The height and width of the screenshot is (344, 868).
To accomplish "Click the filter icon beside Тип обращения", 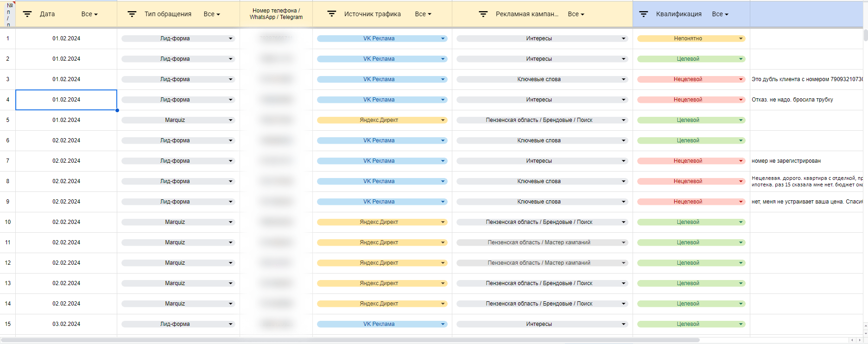I will (132, 14).
